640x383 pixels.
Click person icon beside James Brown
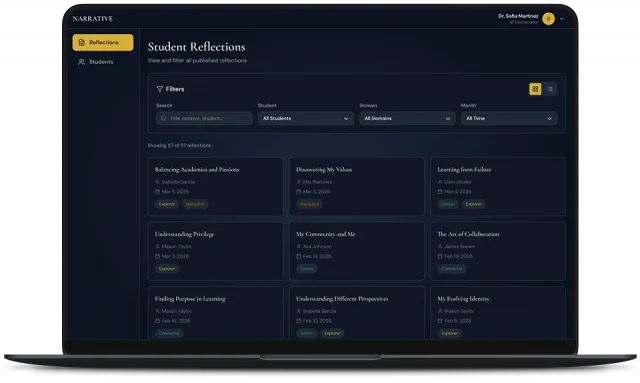pos(440,247)
